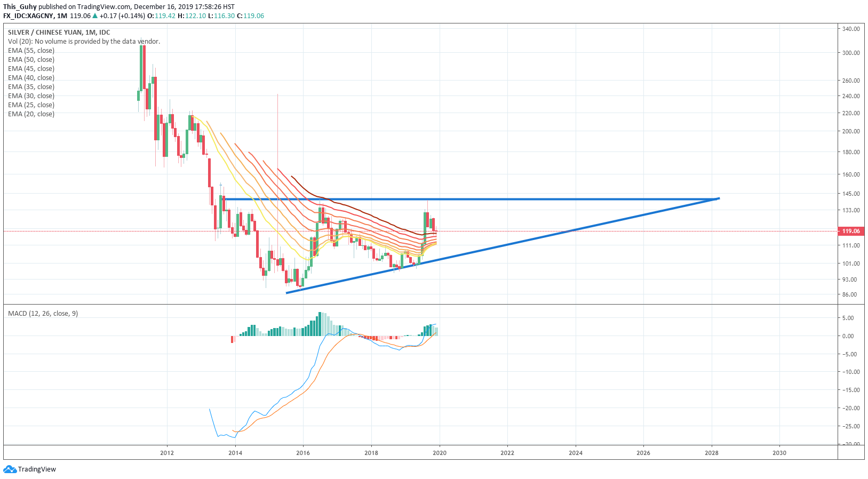Click the 260.00 price axis label

(851, 81)
